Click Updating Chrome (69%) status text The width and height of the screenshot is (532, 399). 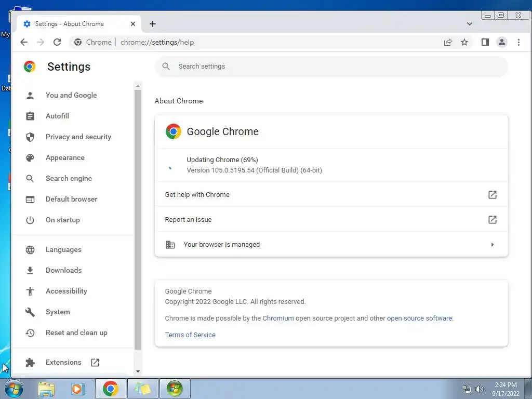tap(222, 160)
